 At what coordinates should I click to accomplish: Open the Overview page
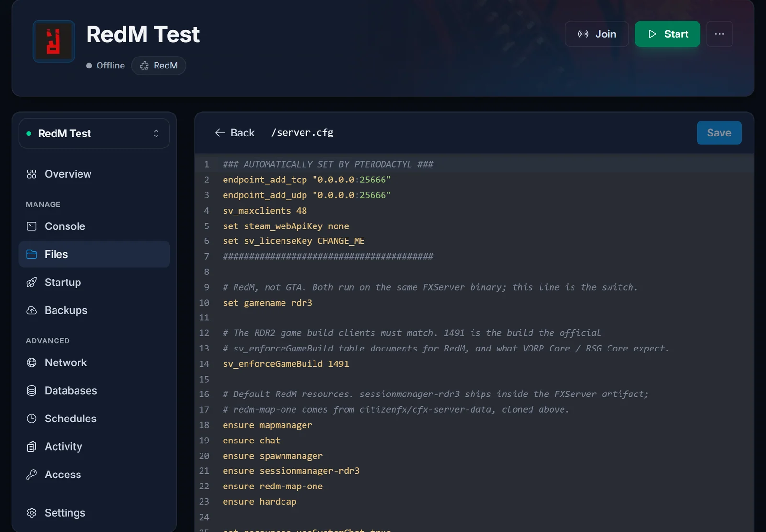point(94,174)
